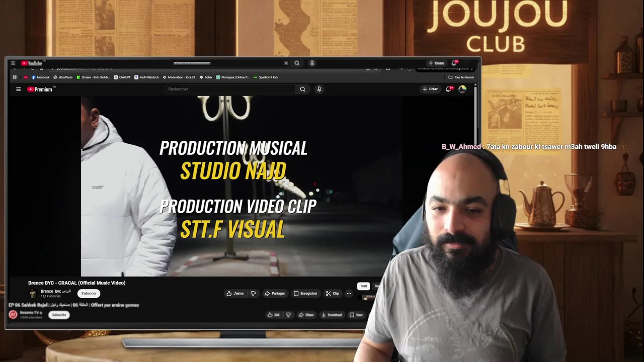Click the magnifier search button beside Rechercher
Image resolution: width=644 pixels, height=362 pixels.
[302, 89]
